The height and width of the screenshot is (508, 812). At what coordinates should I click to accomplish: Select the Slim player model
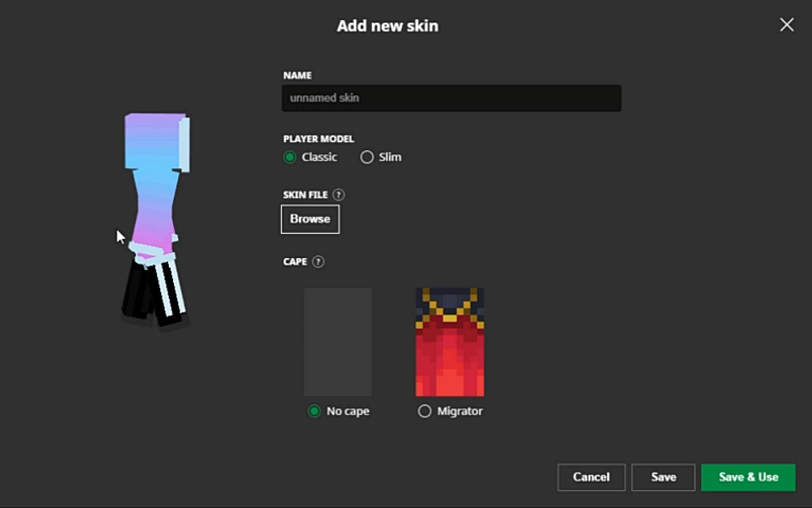(367, 157)
